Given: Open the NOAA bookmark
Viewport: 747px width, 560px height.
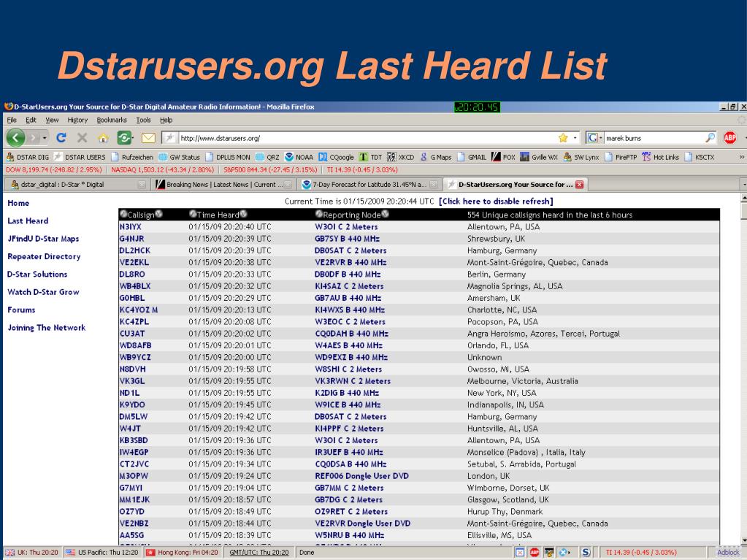Looking at the screenshot, I should 299,157.
